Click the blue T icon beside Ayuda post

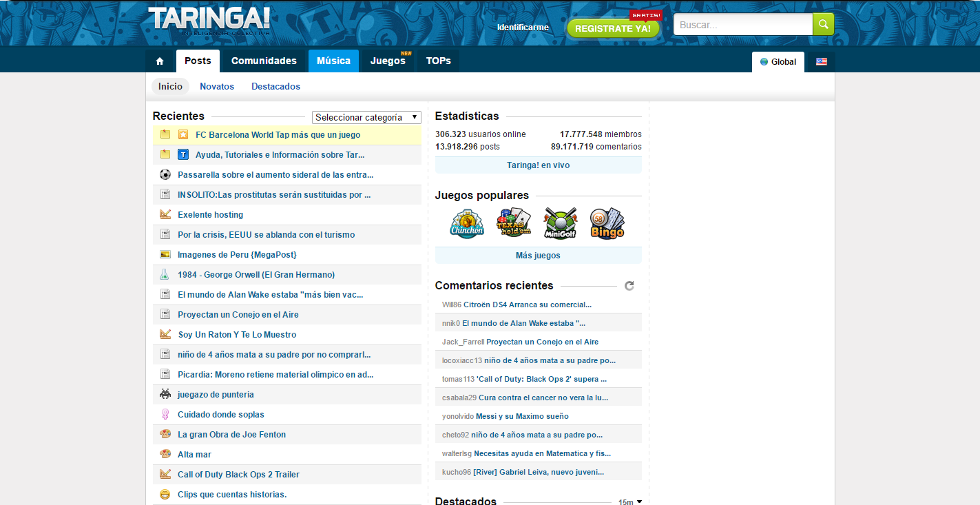(183, 154)
